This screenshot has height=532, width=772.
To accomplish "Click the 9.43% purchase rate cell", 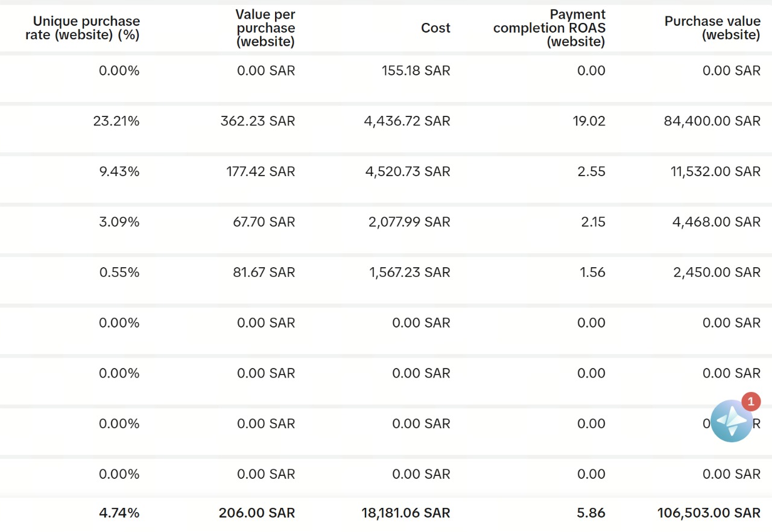I will (119, 172).
